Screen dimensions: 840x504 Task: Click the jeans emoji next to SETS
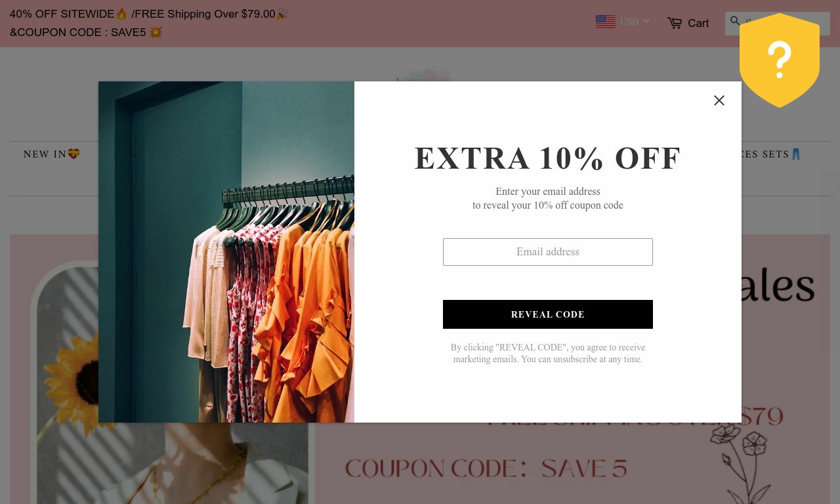[796, 154]
